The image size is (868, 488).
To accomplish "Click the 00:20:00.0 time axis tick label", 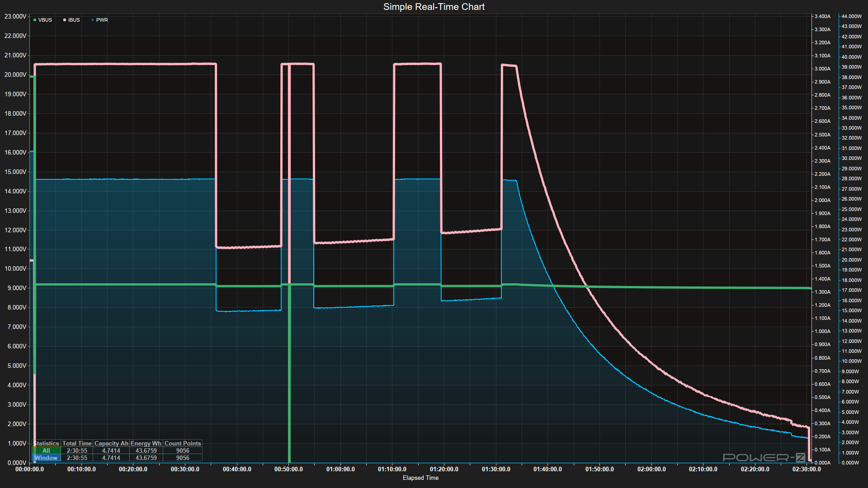I will [133, 469].
